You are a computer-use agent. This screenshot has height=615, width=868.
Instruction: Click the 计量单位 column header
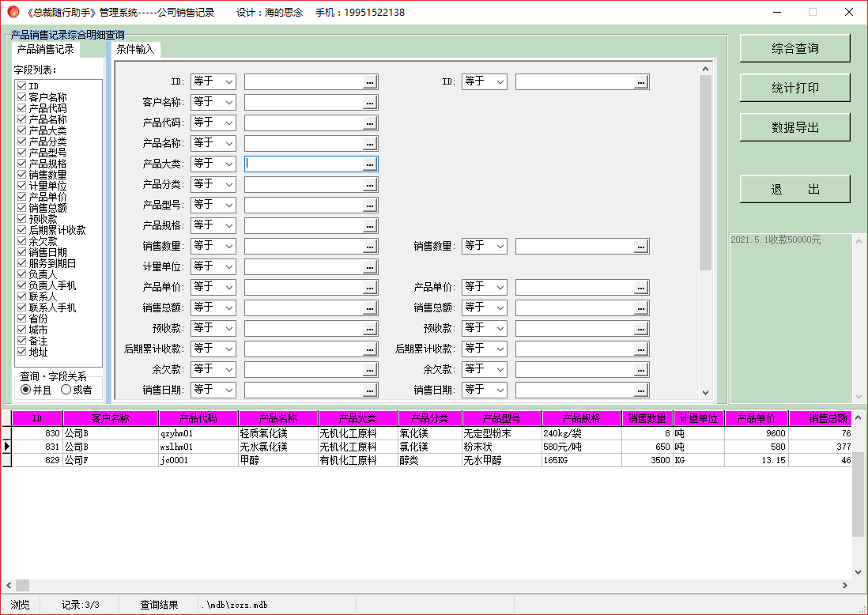(699, 418)
